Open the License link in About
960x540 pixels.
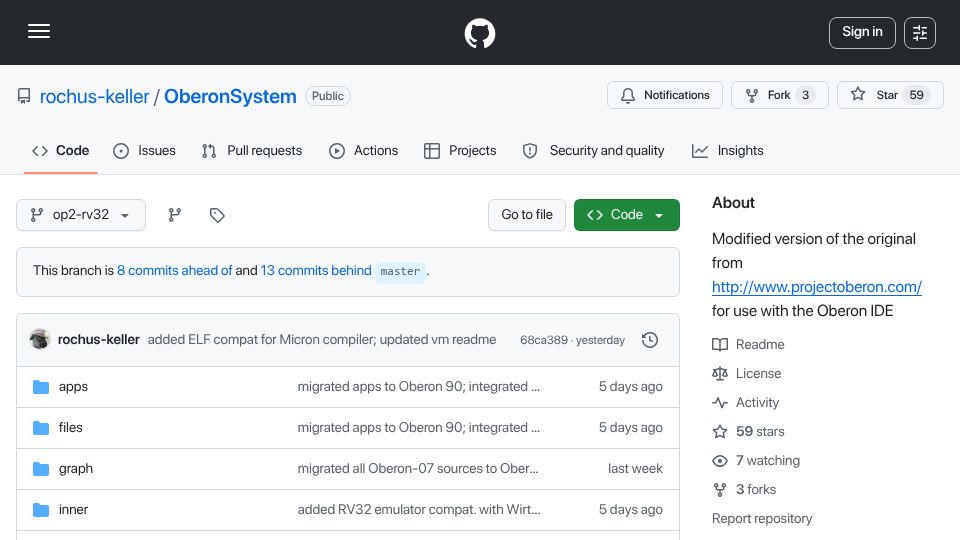coord(747,373)
